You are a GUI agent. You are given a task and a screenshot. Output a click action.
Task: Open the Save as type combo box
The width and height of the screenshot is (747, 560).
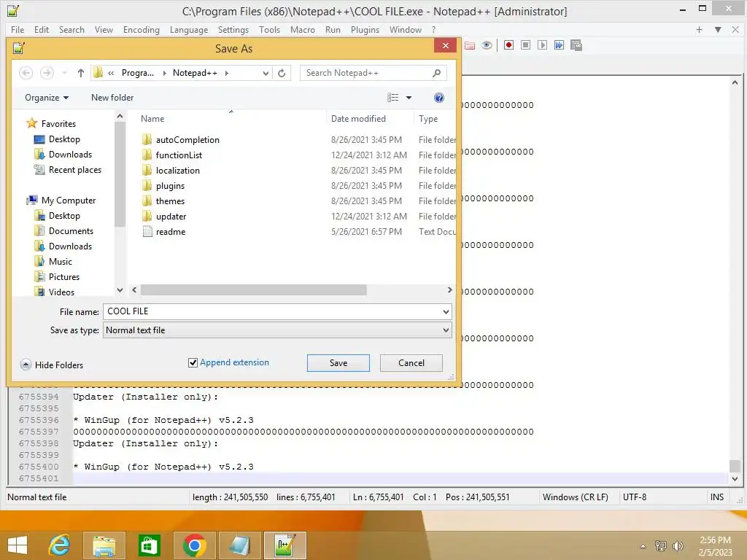point(277,330)
